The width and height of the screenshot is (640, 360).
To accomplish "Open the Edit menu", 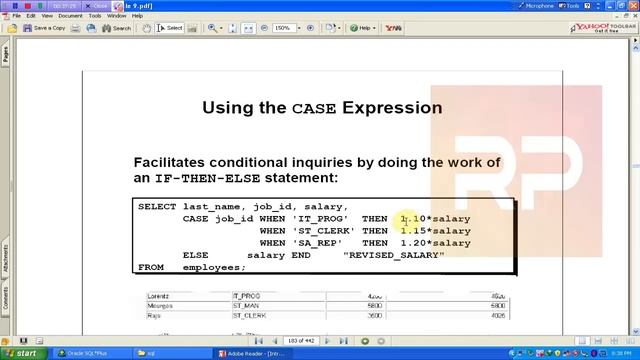I will pos(31,16).
